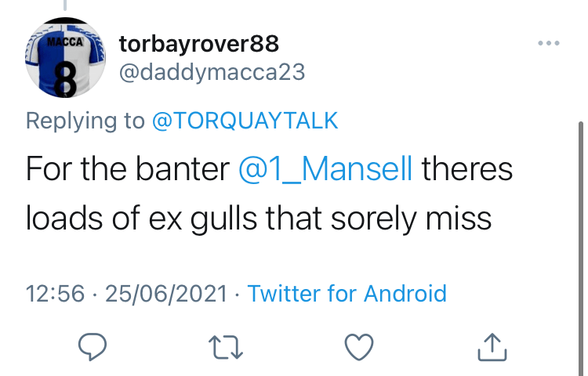Image resolution: width=588 pixels, height=376 pixels.
Task: Click the thread connector line above avatar
Action: (65, 5)
